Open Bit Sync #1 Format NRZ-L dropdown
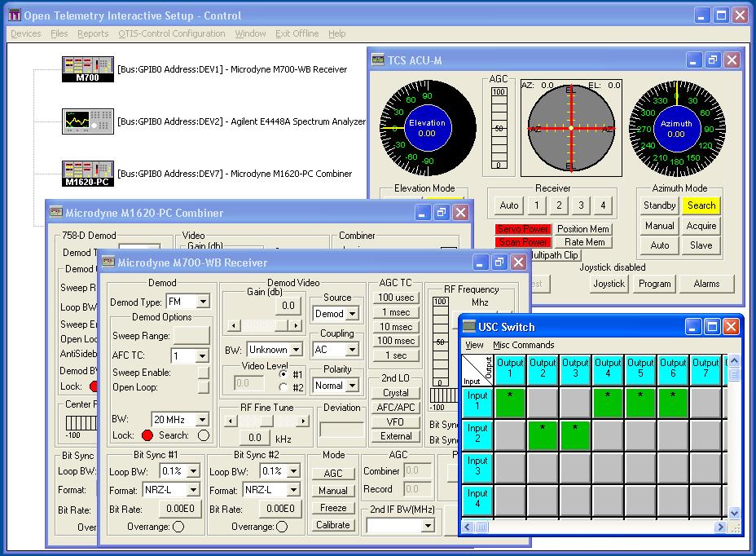The width and height of the screenshot is (756, 556). click(x=193, y=490)
